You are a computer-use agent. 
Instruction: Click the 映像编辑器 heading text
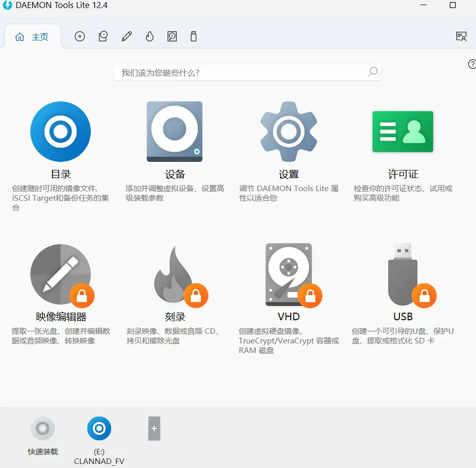click(x=61, y=317)
